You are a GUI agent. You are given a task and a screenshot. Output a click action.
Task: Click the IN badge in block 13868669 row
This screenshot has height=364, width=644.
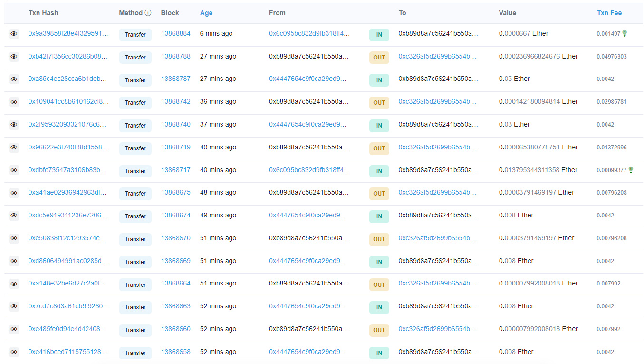point(379,262)
